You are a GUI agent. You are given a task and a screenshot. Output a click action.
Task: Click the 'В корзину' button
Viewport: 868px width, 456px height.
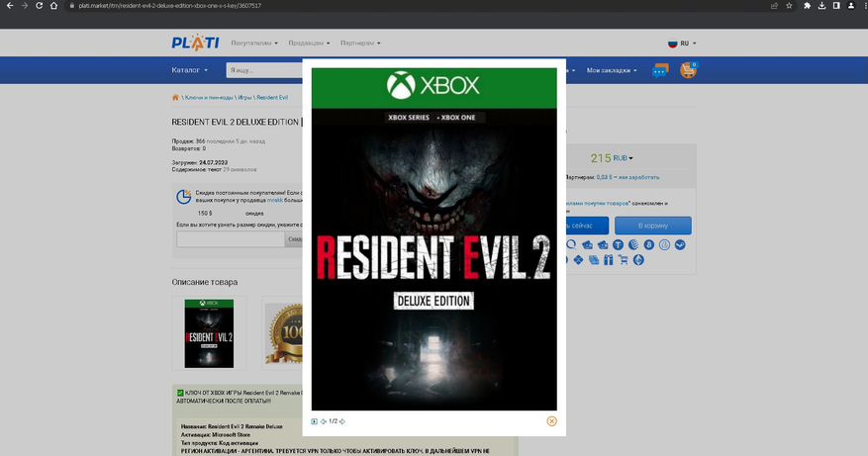(652, 226)
